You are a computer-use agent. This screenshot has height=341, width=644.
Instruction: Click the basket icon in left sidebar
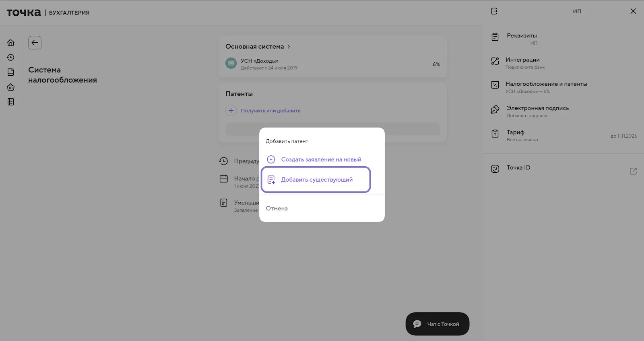point(11,87)
